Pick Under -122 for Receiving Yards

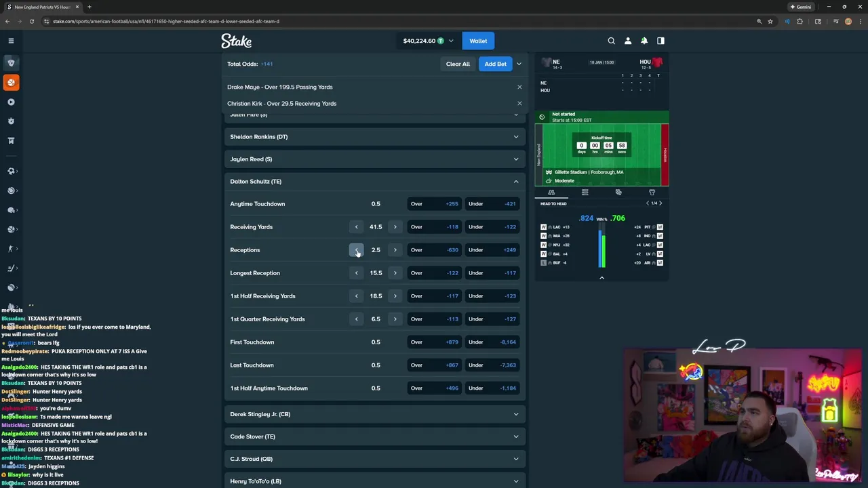click(492, 227)
